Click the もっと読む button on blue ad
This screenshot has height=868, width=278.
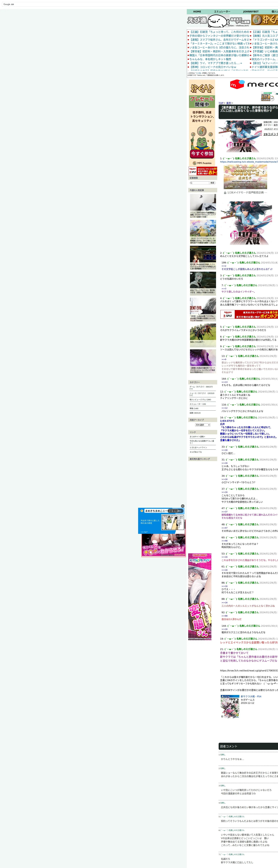coord(175,511)
